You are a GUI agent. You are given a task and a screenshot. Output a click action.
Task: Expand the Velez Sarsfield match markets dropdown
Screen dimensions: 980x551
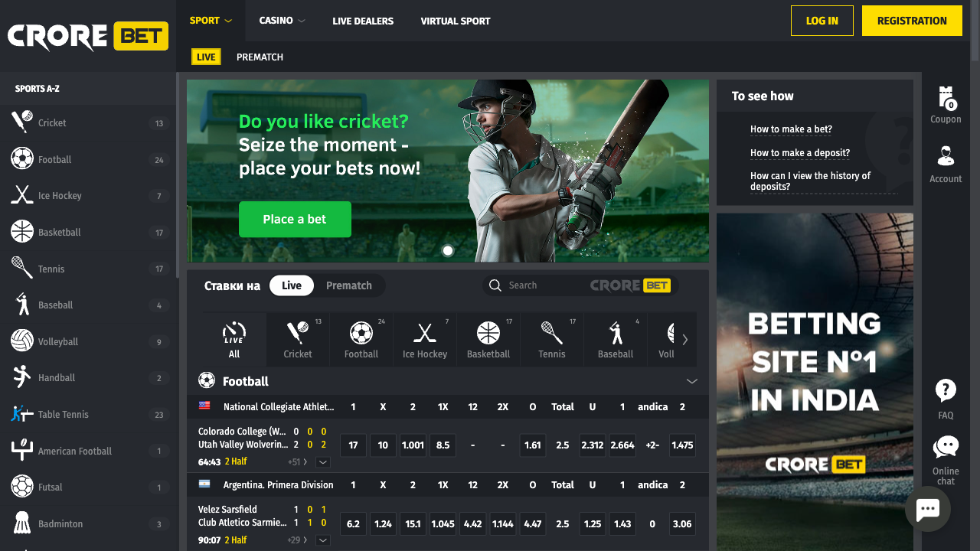click(323, 540)
